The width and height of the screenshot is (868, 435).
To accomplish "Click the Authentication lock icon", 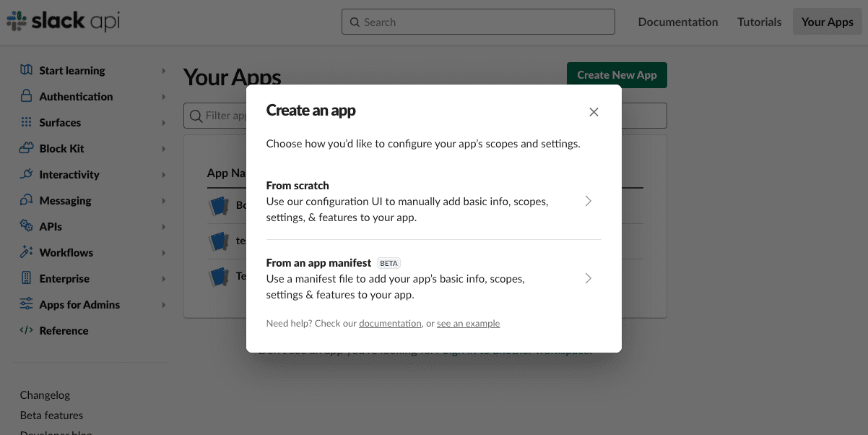I will 27,96.
